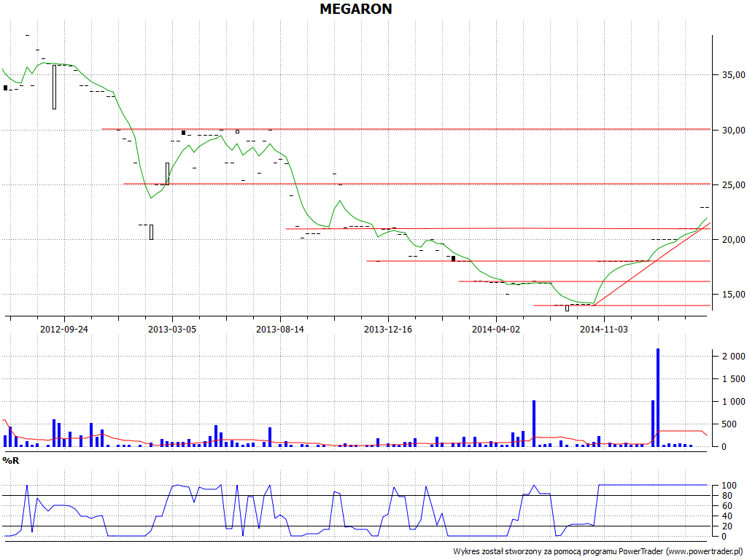This screenshot has height=560, width=747.
Task: Click the 20 level on %R axis
Action: [x=727, y=526]
